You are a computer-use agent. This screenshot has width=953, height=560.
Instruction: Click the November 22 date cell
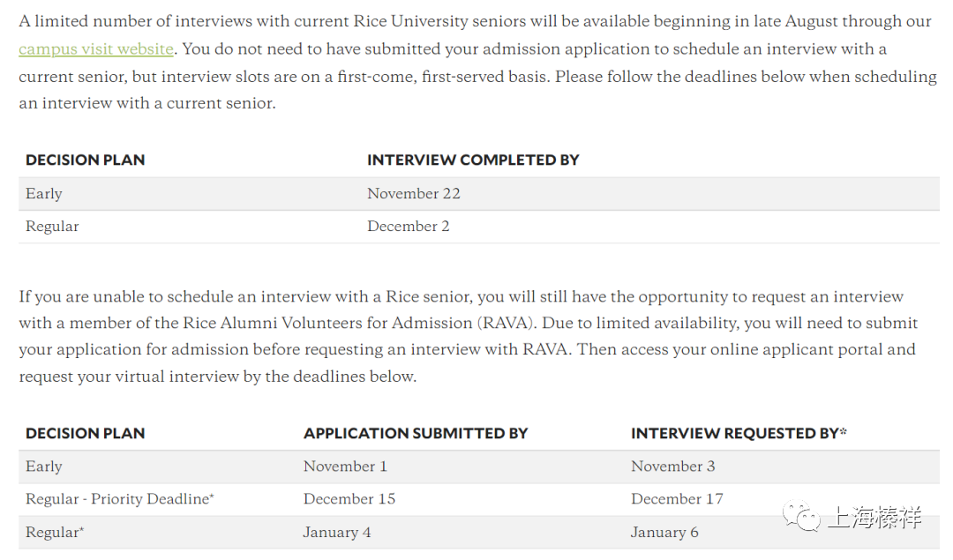413,194
